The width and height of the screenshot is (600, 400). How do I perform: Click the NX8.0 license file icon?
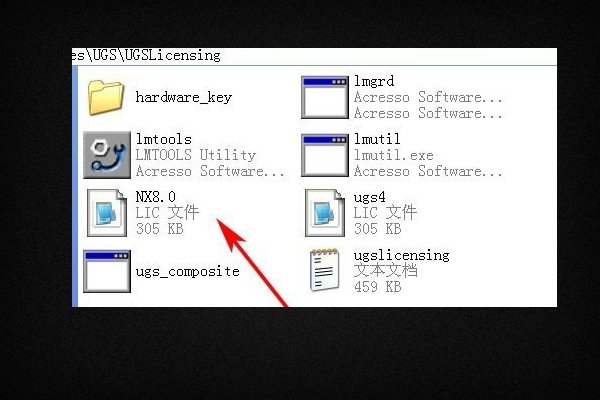click(x=107, y=212)
